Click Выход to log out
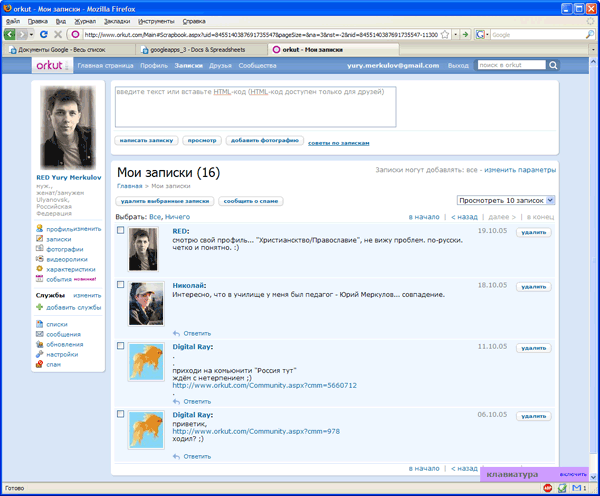 [x=458, y=65]
